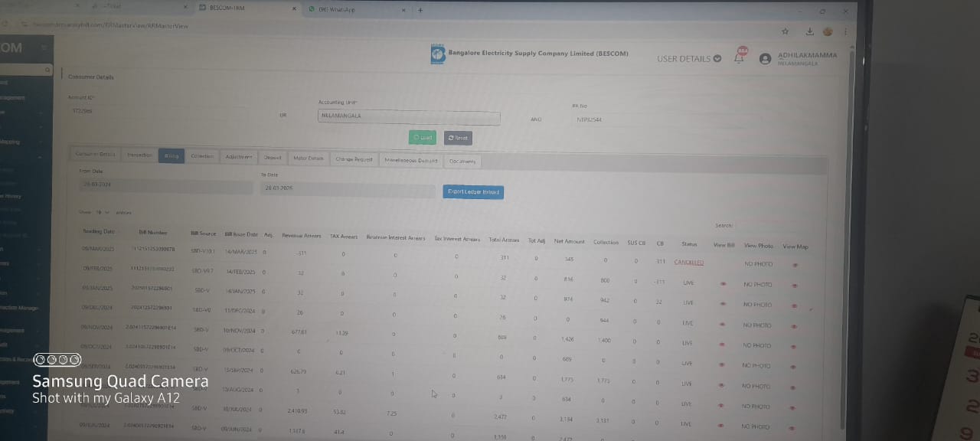Open the Collection tab
The image size is (980, 441).
click(202, 156)
